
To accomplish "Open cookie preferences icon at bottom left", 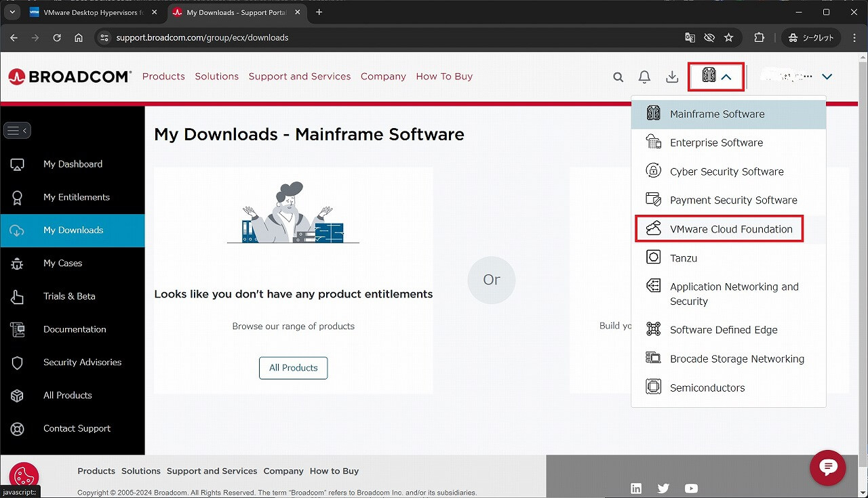I will 24,476.
